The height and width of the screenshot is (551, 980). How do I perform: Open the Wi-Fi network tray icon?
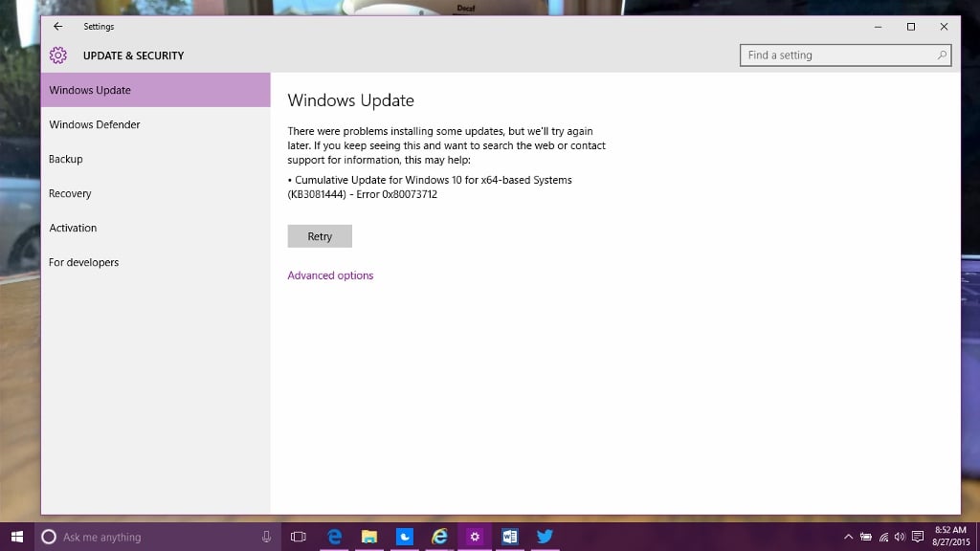pyautogui.click(x=883, y=537)
